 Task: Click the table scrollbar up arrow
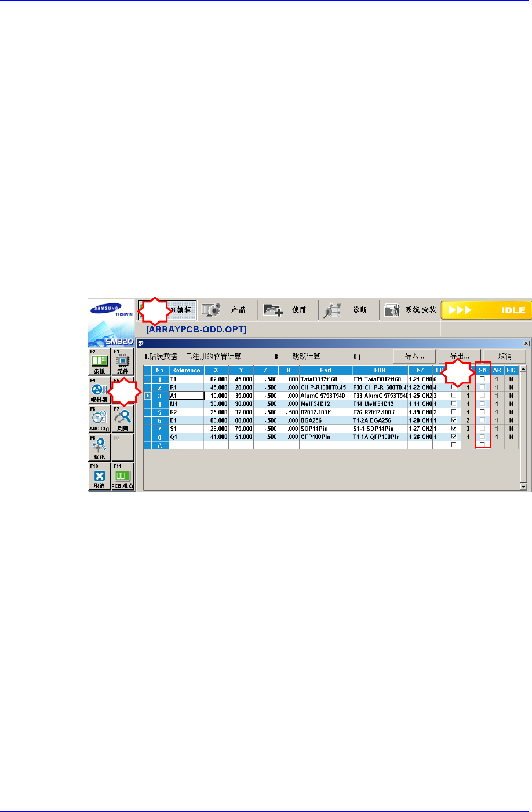click(x=523, y=369)
